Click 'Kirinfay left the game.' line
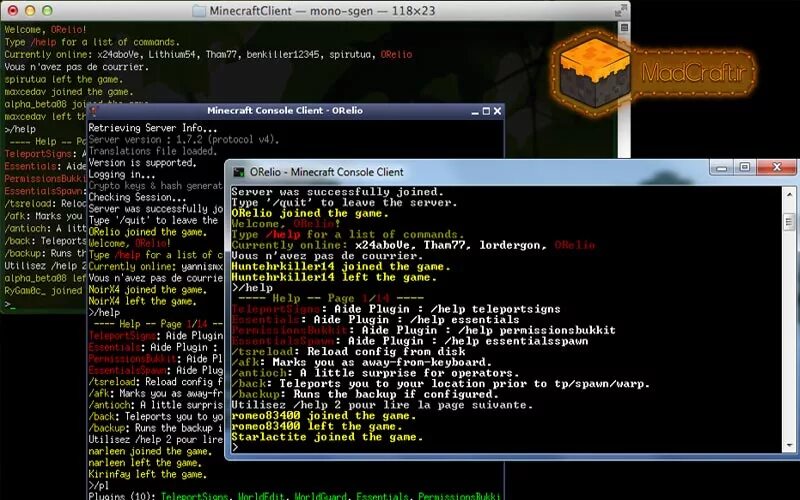The height and width of the screenshot is (500, 800). coord(147,474)
